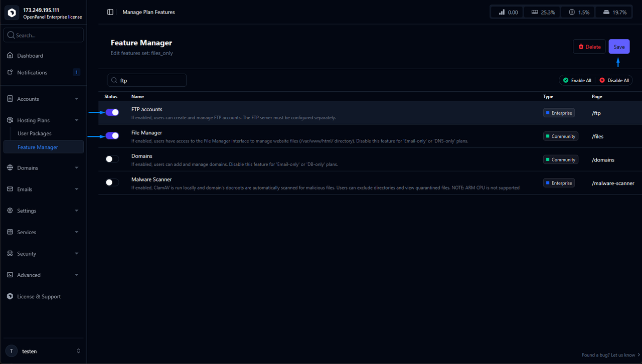642x364 pixels.
Task: Click the License & Support icon
Action: (x=10, y=296)
